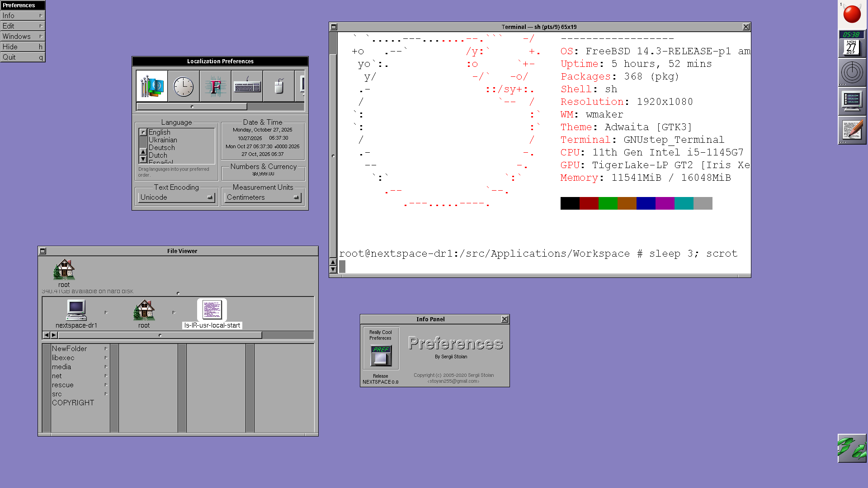Viewport: 868px width, 488px height.
Task: Open the Info menu item
Action: [x=23, y=15]
